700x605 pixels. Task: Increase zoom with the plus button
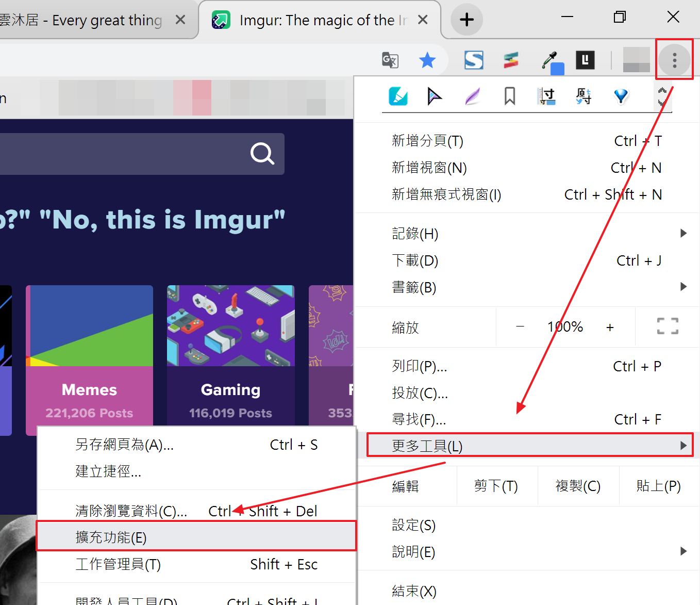pyautogui.click(x=610, y=327)
